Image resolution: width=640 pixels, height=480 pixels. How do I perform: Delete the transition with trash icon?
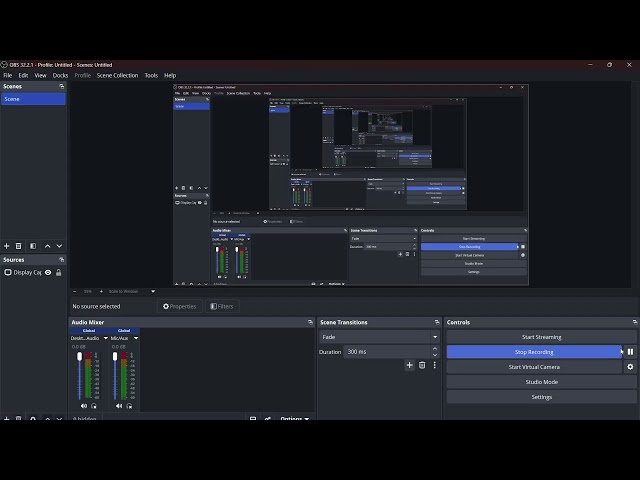click(x=422, y=365)
